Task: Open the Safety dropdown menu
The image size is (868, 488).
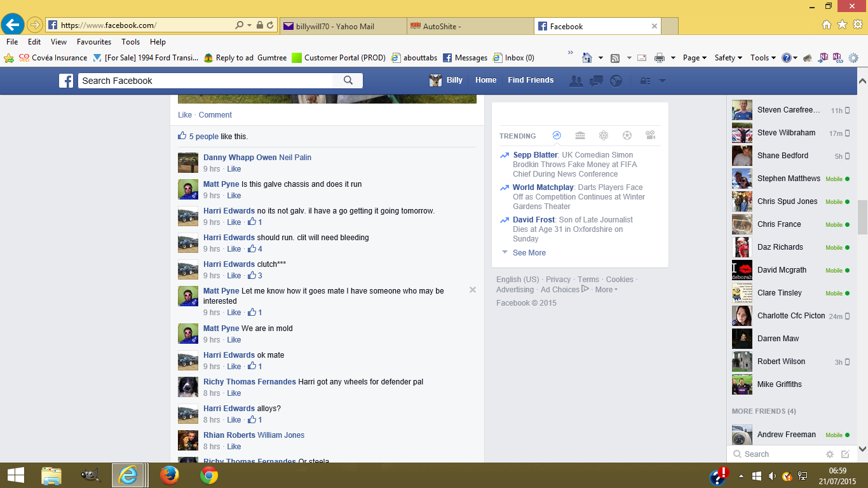Action: (x=728, y=58)
